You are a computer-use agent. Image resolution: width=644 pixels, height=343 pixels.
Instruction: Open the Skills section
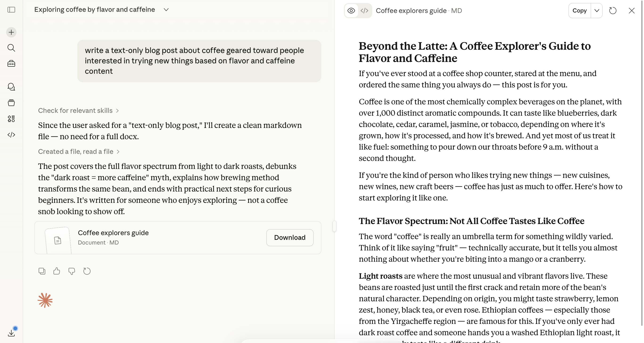click(x=11, y=119)
